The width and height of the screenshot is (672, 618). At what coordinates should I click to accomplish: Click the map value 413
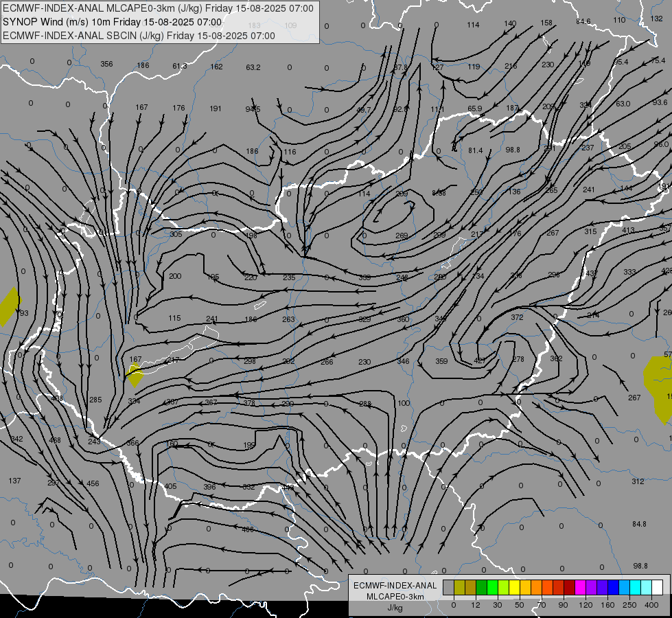click(628, 230)
